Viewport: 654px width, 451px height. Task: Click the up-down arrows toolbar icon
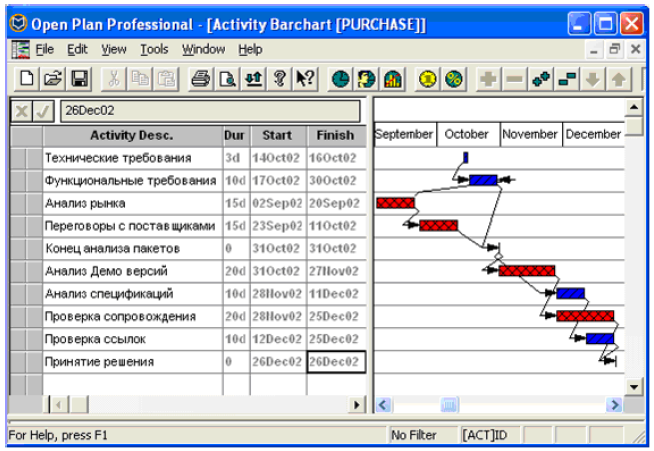[253, 79]
